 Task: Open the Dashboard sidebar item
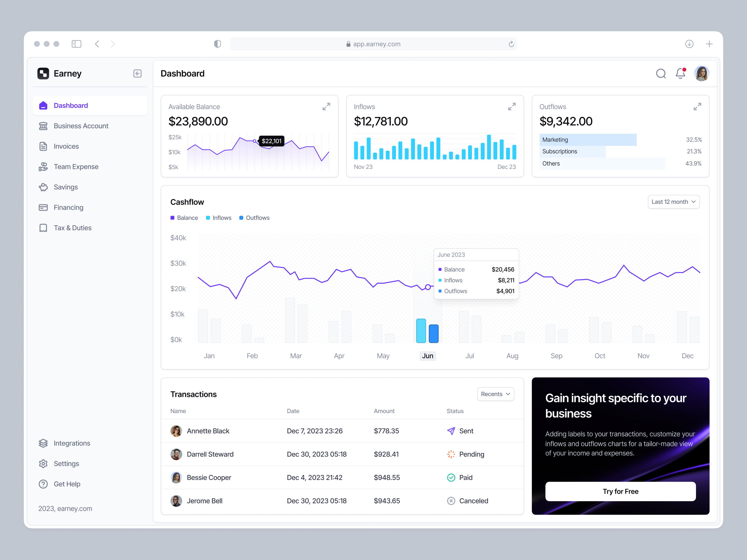tap(71, 105)
